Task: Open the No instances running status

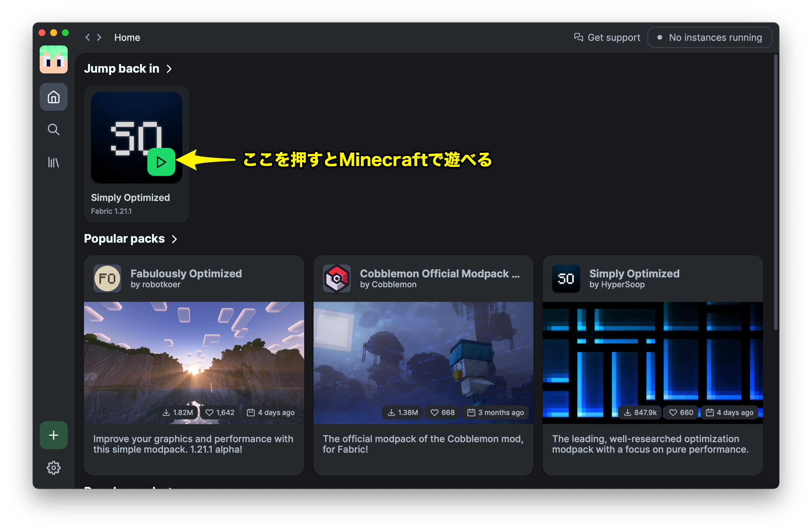Action: click(710, 38)
